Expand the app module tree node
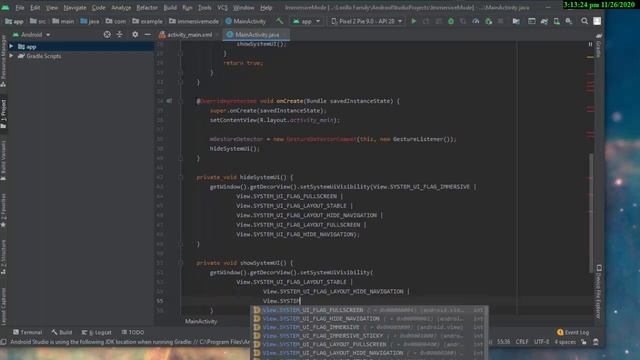Viewport: 640px width, 360px height. 11,47
